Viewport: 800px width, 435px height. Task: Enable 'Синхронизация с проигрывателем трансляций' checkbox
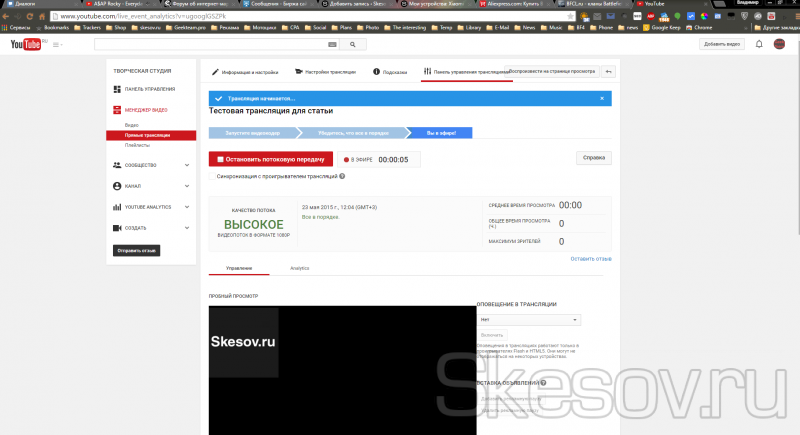pyautogui.click(x=212, y=176)
